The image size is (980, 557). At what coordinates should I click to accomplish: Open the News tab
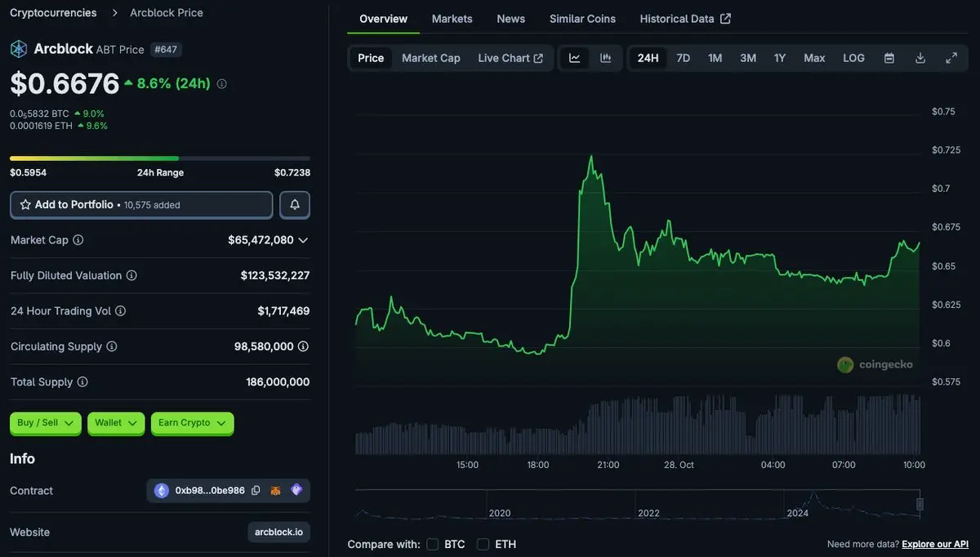(511, 19)
